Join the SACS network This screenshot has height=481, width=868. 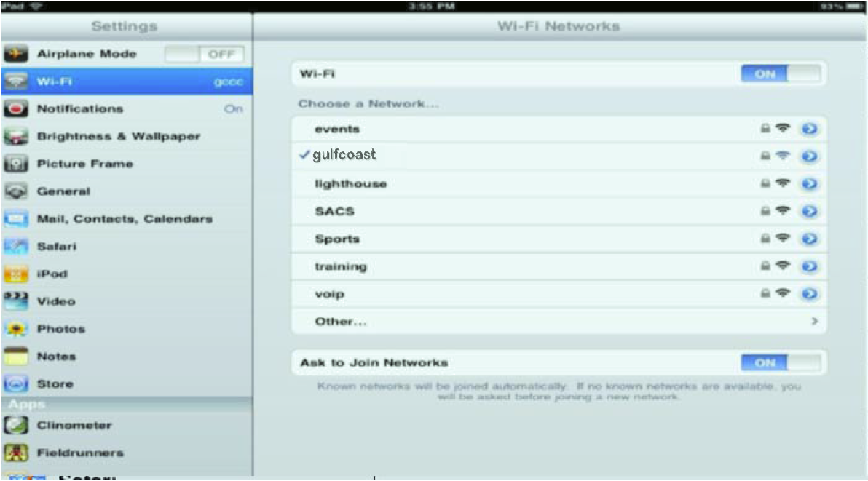(559, 211)
